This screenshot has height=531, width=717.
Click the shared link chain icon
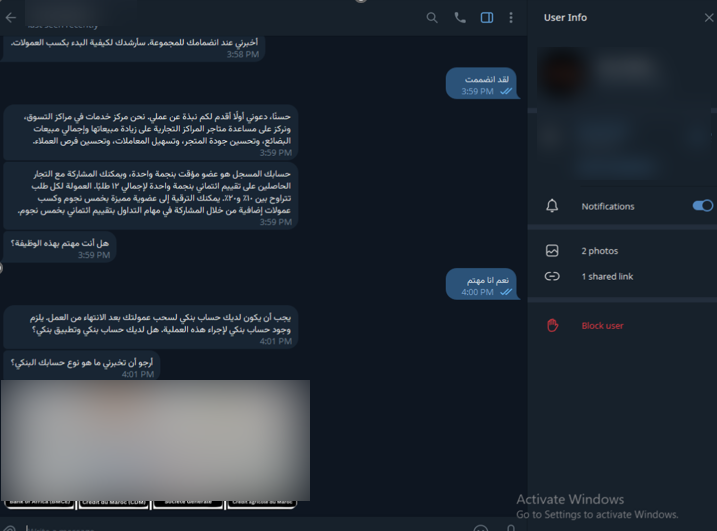point(552,276)
